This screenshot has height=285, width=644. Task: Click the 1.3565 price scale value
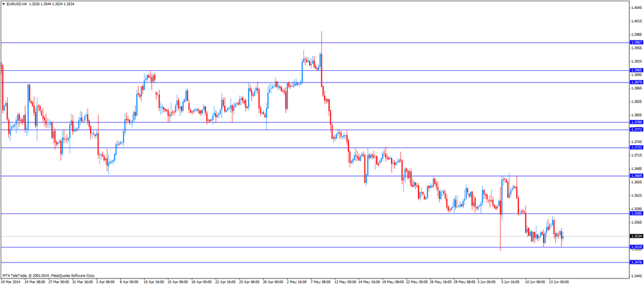pos(636,222)
